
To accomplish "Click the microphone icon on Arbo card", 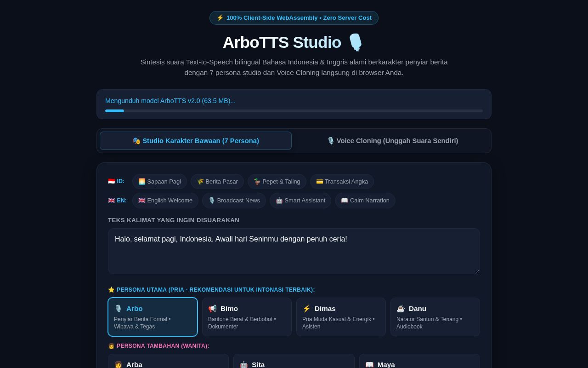I will 118,309.
